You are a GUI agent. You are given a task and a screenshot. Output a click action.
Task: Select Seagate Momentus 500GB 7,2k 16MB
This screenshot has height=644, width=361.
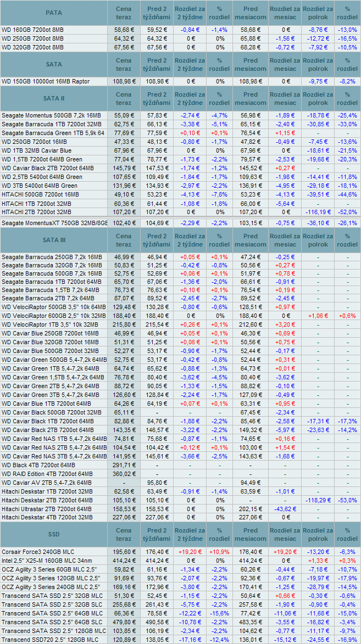(x=52, y=116)
